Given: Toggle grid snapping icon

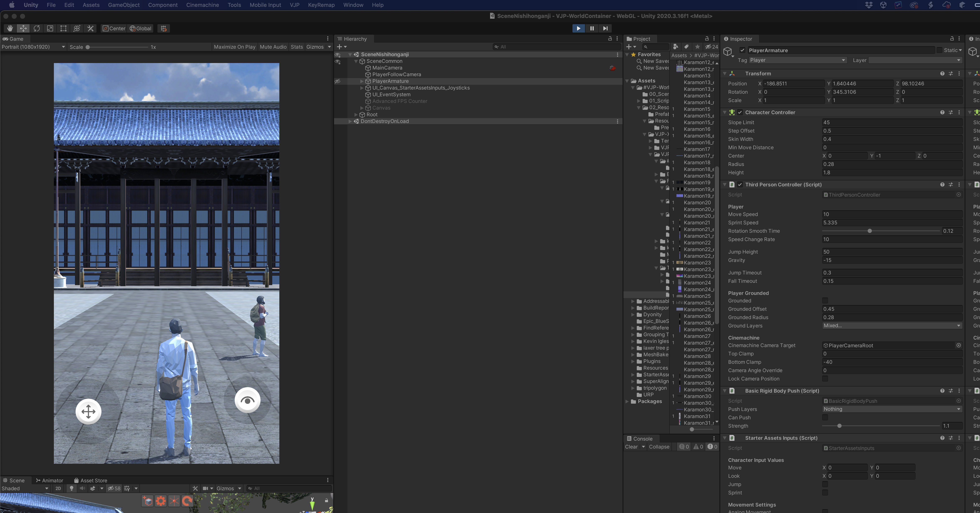Looking at the screenshot, I should (x=164, y=28).
